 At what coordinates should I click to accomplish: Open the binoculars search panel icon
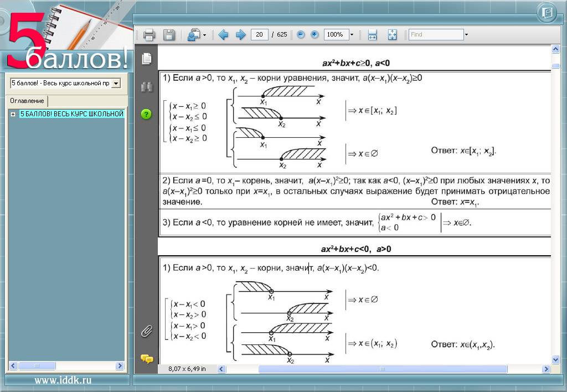(146, 86)
